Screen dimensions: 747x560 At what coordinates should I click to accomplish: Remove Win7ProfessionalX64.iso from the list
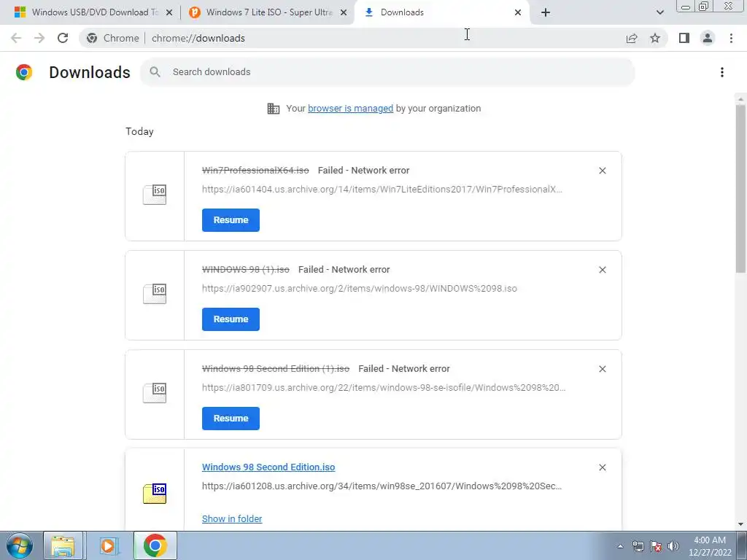coord(602,171)
